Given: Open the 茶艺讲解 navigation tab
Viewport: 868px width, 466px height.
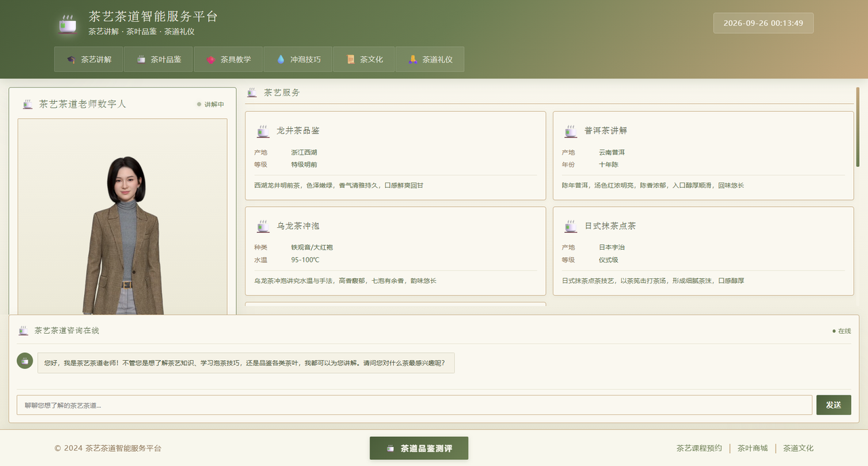Looking at the screenshot, I should click(x=87, y=60).
